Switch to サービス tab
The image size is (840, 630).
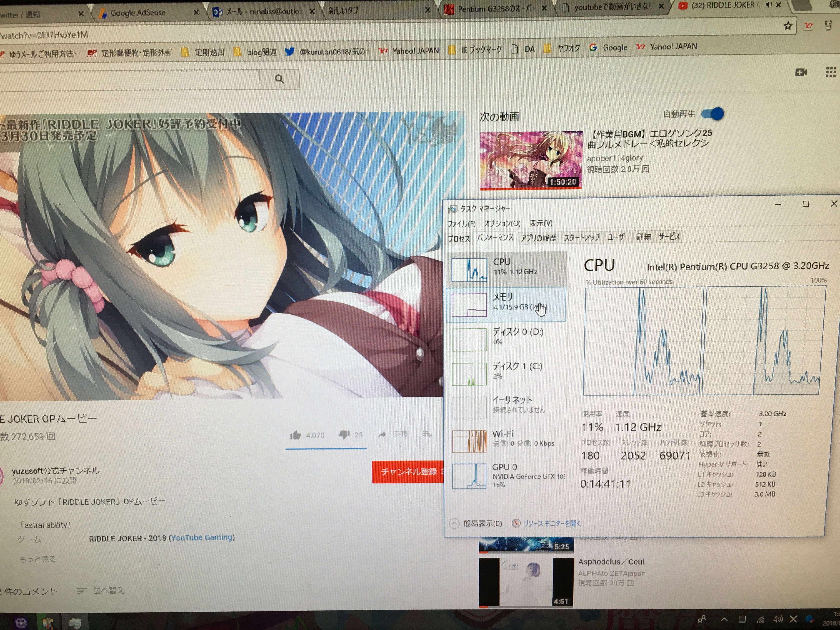click(669, 237)
